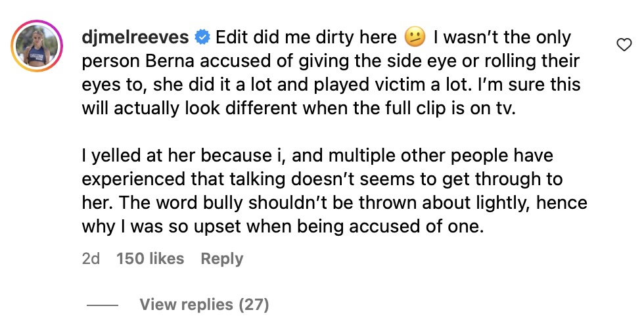Open the djmelreeves username link
This screenshot has height=331, width=644.
tap(135, 37)
